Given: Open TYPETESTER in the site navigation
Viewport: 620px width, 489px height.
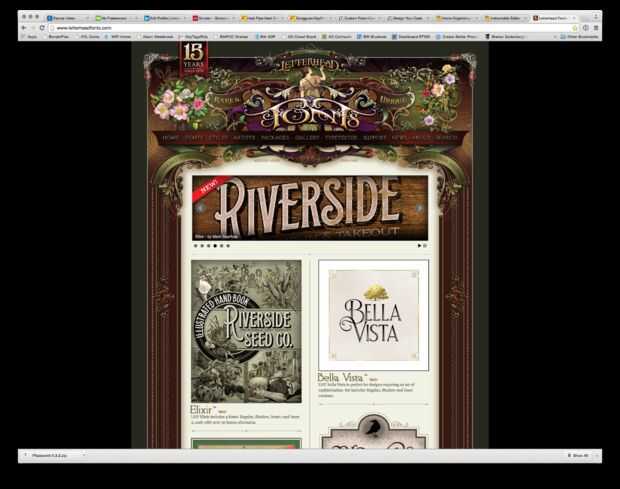Looking at the screenshot, I should (341, 138).
